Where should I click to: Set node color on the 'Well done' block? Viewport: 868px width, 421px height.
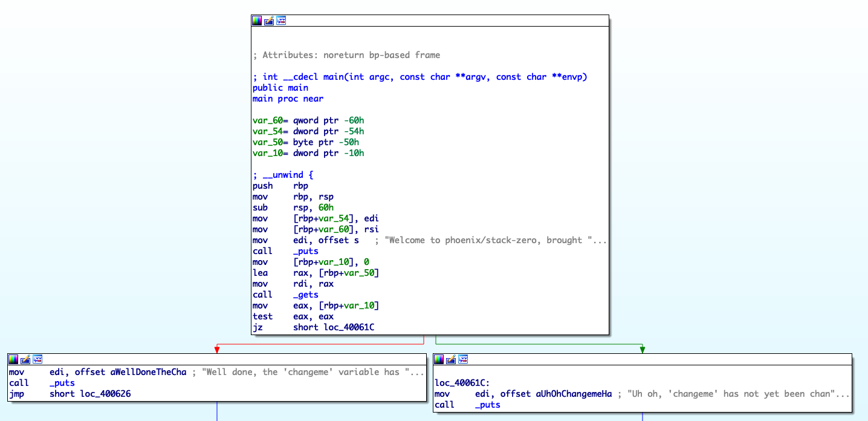(x=13, y=359)
